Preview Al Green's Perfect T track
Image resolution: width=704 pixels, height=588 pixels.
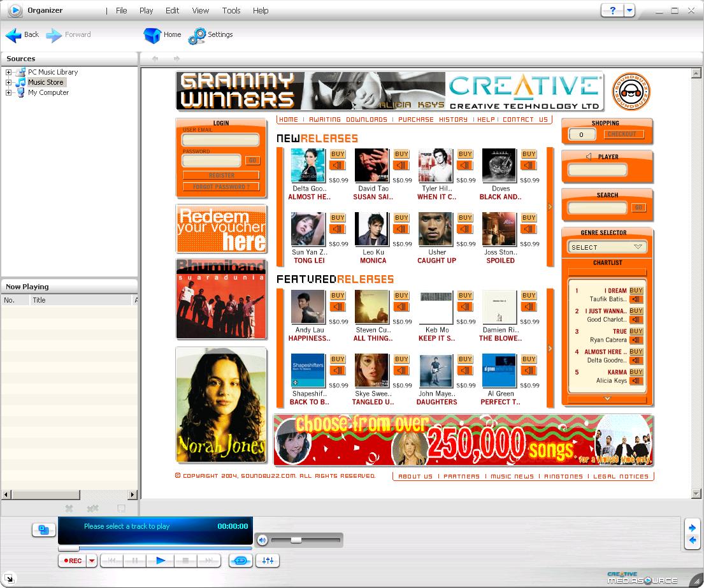click(528, 371)
